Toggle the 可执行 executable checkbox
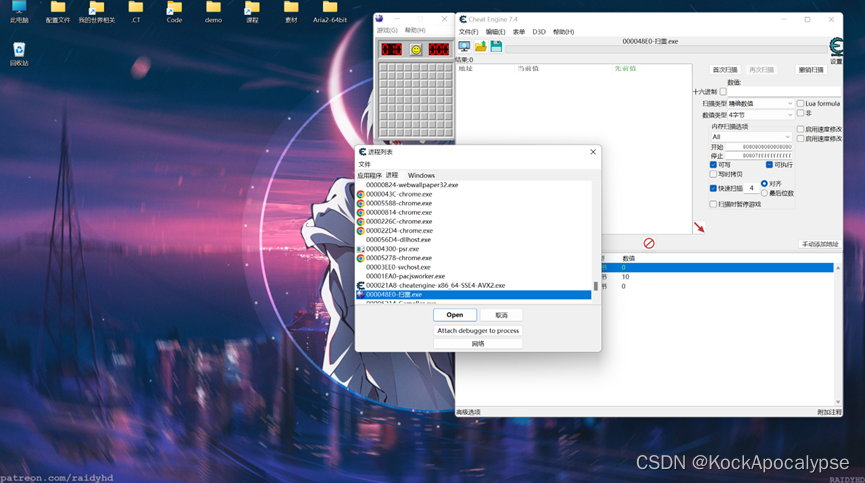This screenshot has width=865, height=483. (769, 165)
